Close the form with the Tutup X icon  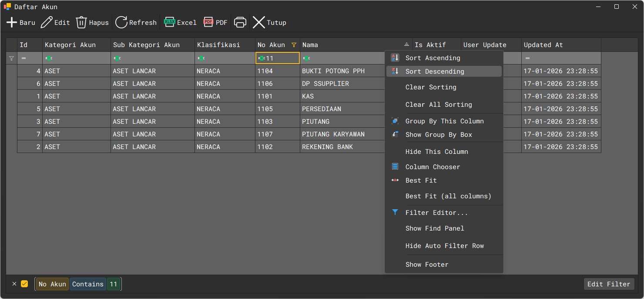coord(259,23)
